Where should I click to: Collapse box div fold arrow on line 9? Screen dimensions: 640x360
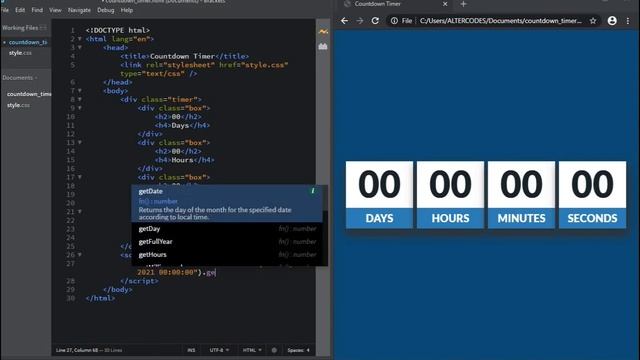click(x=80, y=108)
